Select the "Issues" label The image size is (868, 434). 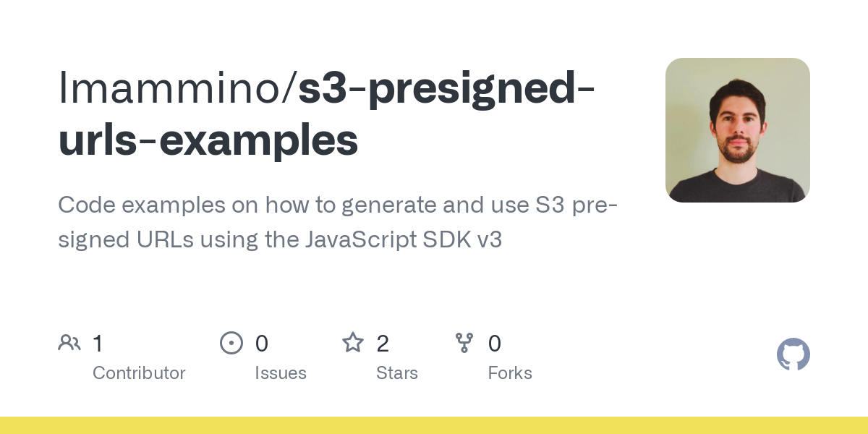[x=281, y=373]
